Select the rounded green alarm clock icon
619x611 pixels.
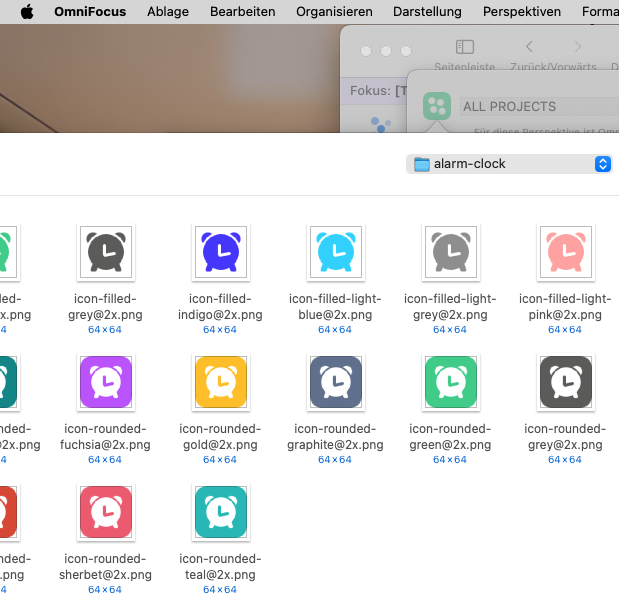(450, 382)
